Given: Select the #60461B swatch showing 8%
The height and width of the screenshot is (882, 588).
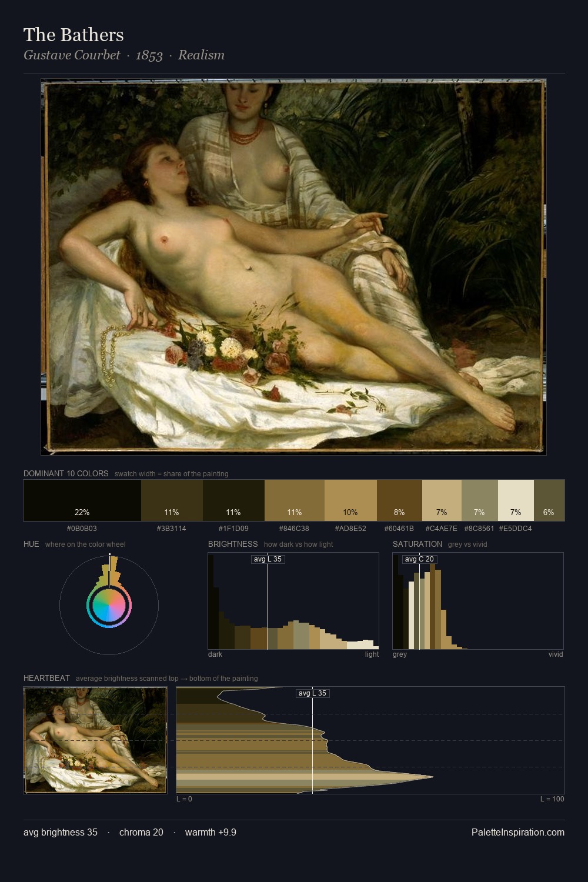Looking at the screenshot, I should coord(399,500).
